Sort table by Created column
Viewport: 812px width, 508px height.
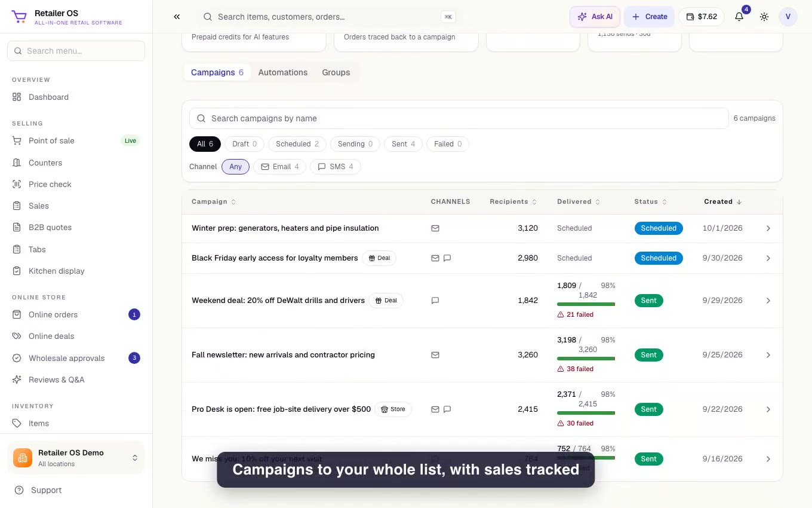(x=723, y=202)
